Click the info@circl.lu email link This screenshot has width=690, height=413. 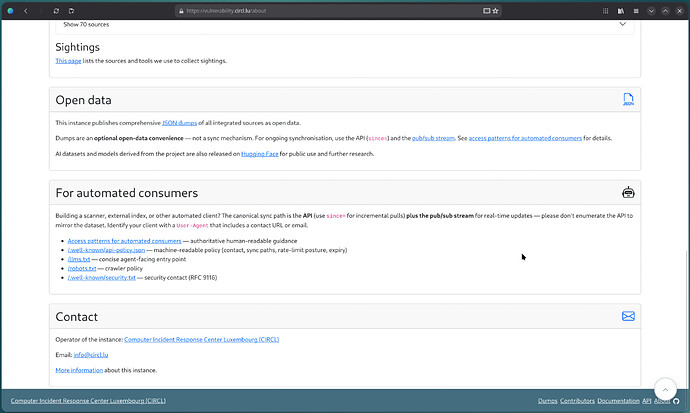coord(91,355)
